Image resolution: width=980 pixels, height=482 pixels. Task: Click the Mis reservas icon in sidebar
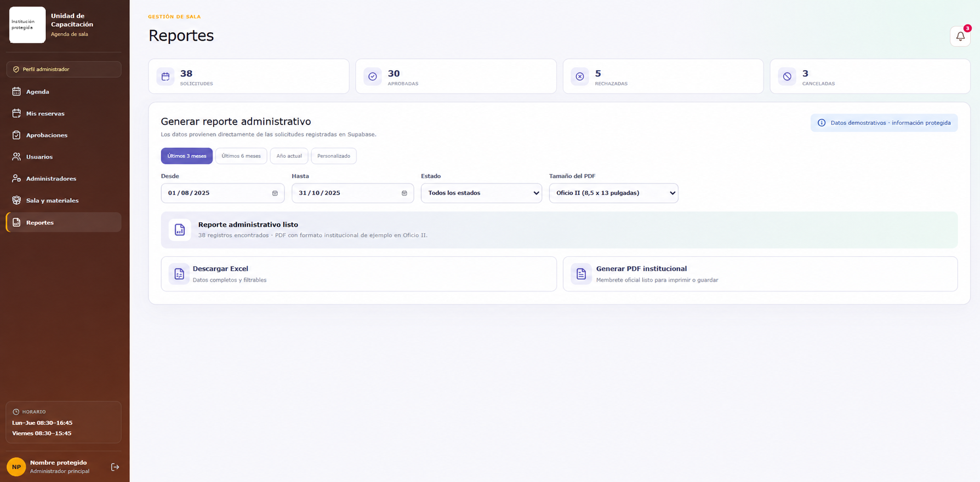point(16,113)
